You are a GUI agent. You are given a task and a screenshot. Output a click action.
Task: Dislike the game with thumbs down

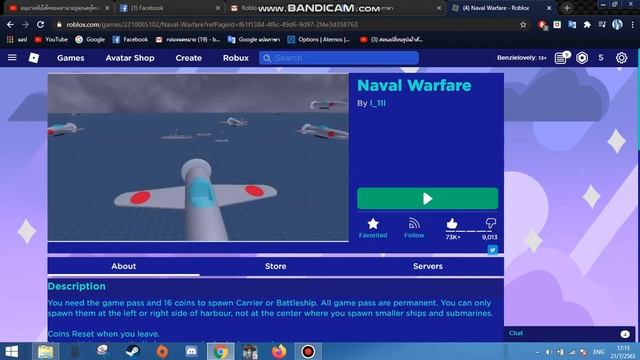click(491, 223)
